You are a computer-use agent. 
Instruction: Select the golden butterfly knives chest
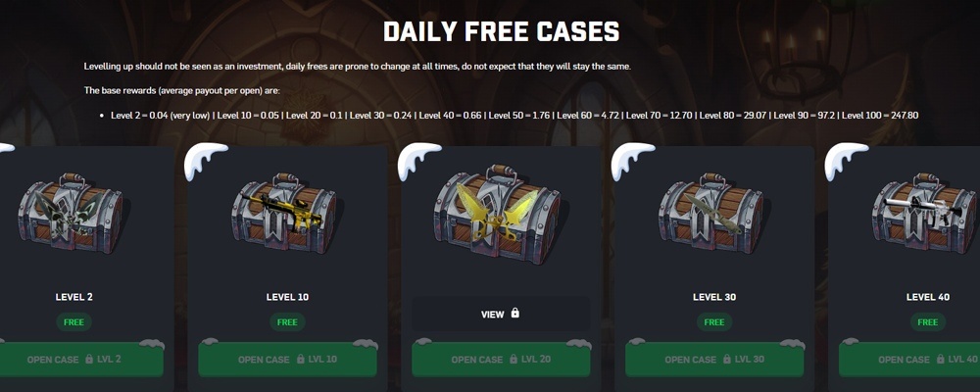point(498,214)
